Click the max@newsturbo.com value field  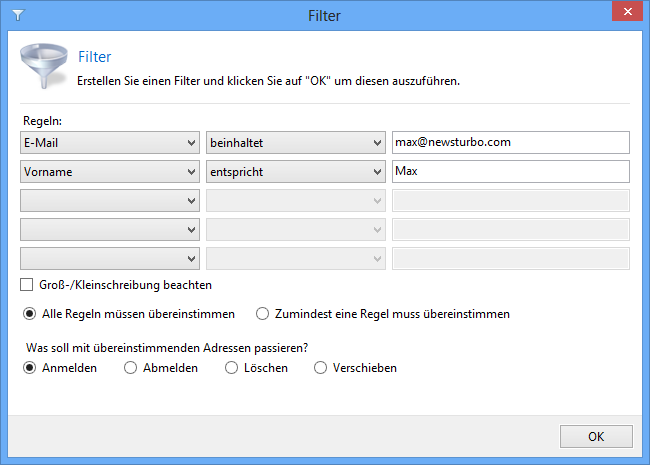(x=511, y=143)
